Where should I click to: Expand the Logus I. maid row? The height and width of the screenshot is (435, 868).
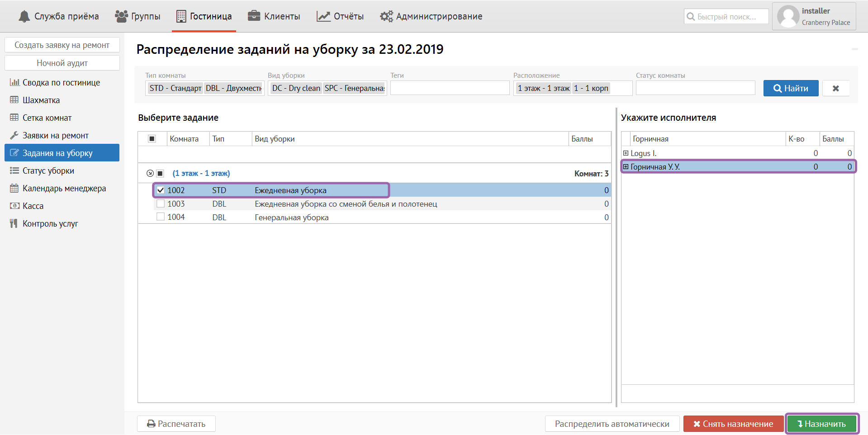(626, 153)
